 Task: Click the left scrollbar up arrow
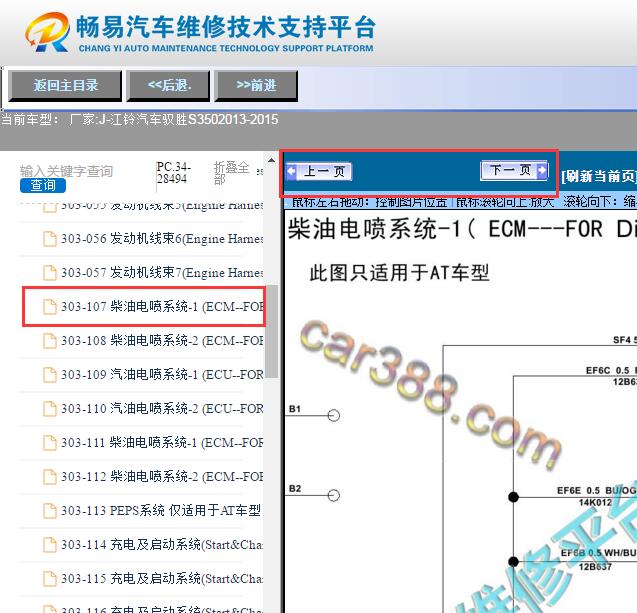pos(271,160)
